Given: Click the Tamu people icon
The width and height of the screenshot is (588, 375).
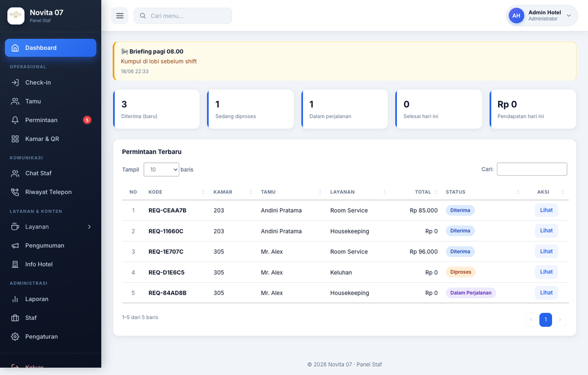Looking at the screenshot, I should point(15,101).
